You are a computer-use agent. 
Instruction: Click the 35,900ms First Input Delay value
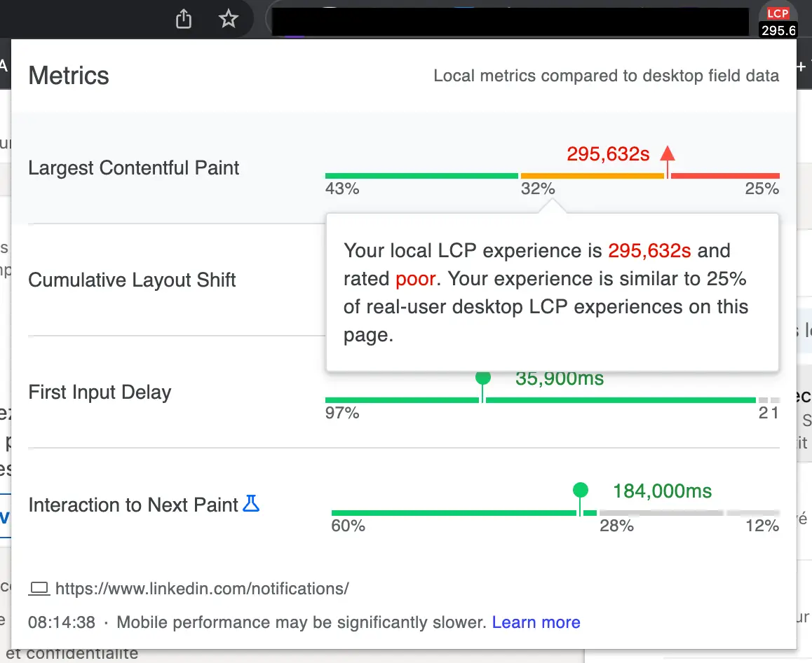coord(559,378)
